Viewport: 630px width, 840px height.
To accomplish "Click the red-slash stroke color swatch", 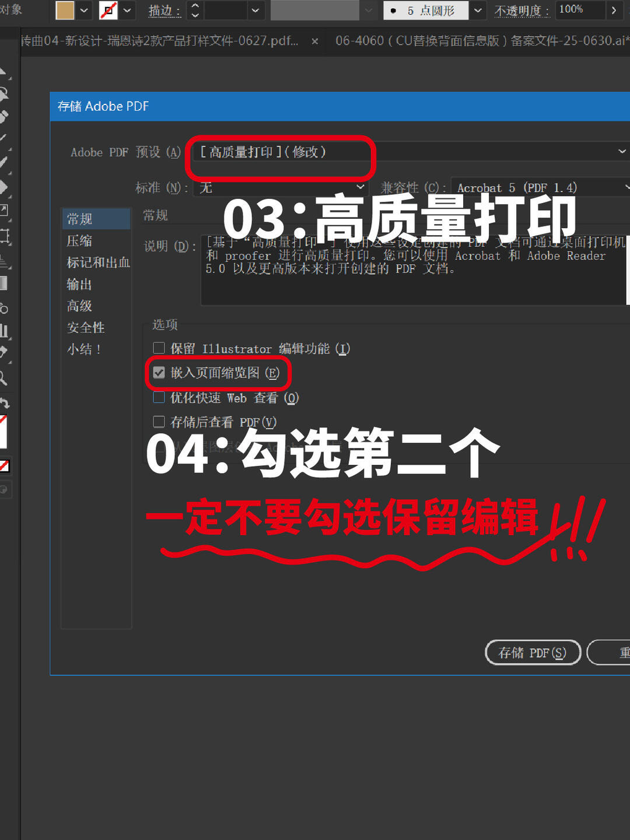I will (x=108, y=10).
